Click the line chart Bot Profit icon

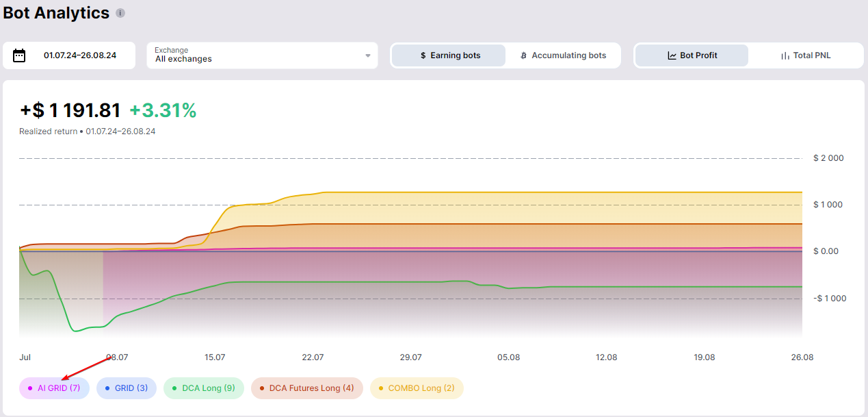672,55
